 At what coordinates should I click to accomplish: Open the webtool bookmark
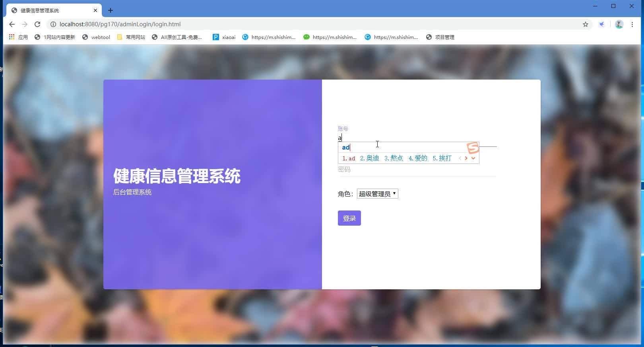96,37
